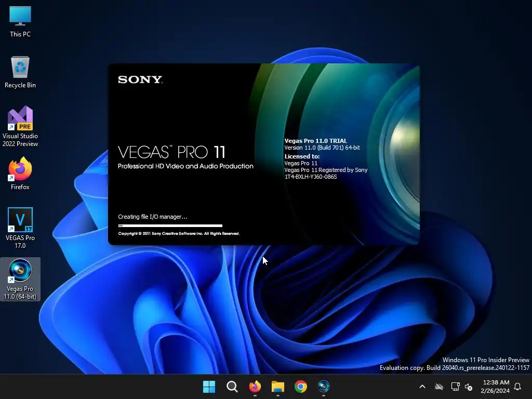
Task: Open the Recycle Bin icon
Action: (x=20, y=72)
